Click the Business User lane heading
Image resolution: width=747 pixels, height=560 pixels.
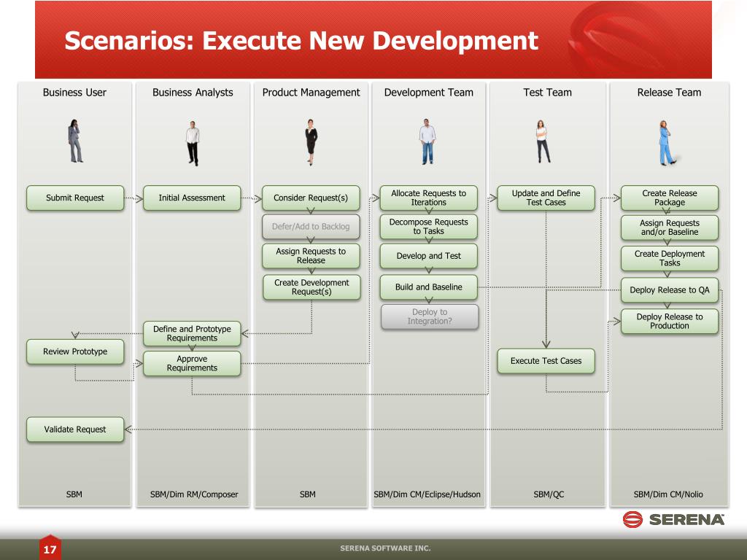tap(74, 93)
